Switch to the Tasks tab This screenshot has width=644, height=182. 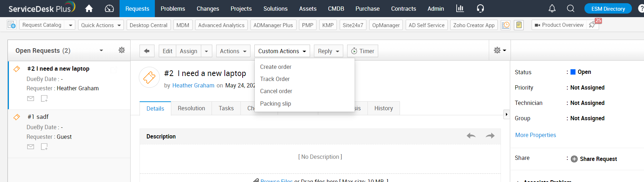(226, 108)
